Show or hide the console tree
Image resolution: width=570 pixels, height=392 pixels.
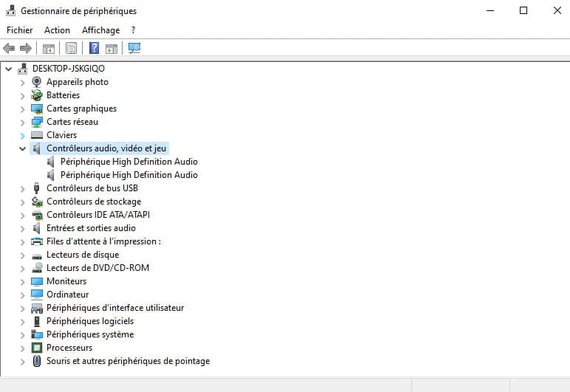[x=48, y=48]
